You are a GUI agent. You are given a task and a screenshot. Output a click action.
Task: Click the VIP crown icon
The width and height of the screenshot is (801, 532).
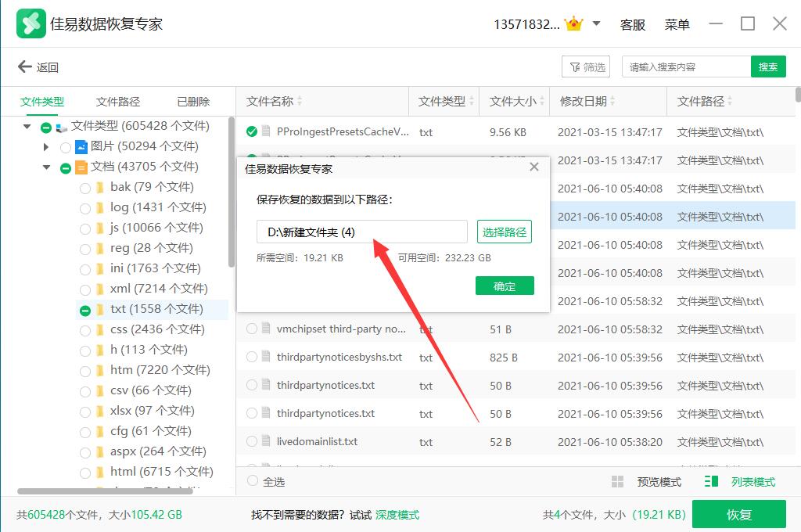pyautogui.click(x=574, y=23)
